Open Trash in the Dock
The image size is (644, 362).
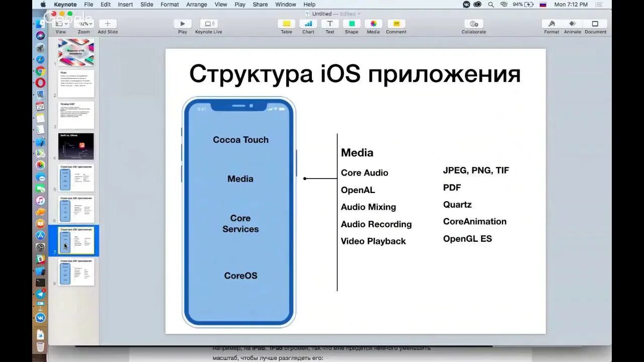[40, 346]
